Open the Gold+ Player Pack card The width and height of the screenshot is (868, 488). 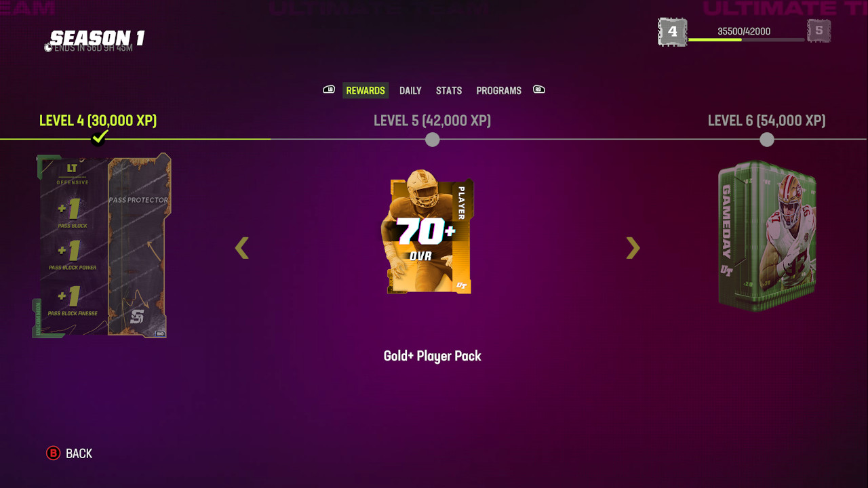click(x=429, y=232)
